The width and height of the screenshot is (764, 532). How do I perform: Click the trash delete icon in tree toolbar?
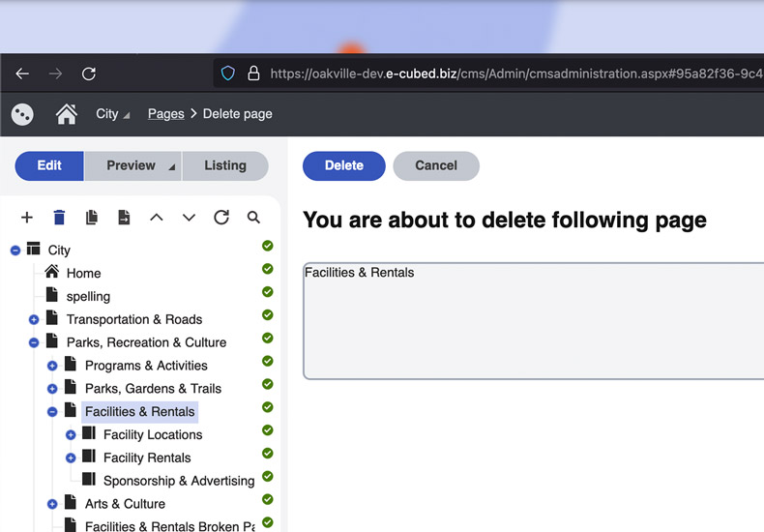pos(59,218)
